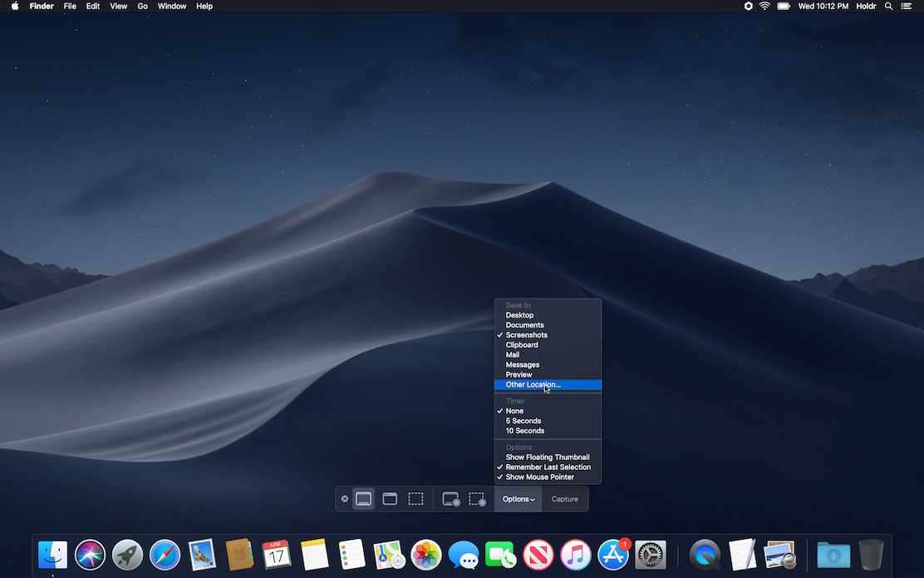Open Contacts book icon in Dock
The height and width of the screenshot is (578, 924).
tap(239, 555)
